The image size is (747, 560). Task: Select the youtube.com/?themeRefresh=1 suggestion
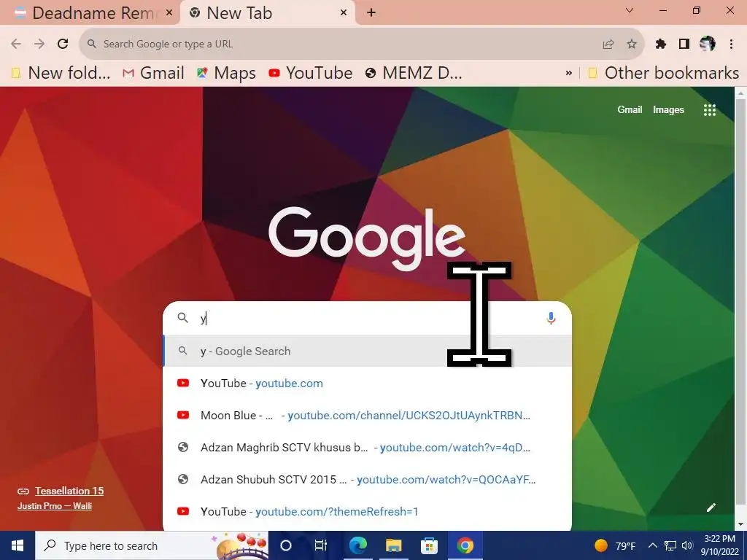pos(367,511)
